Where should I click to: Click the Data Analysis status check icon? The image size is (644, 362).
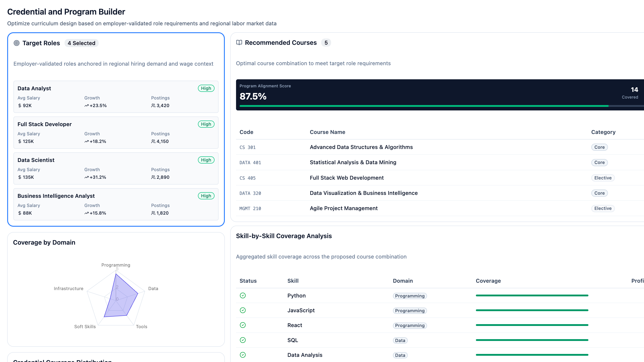pos(243,355)
